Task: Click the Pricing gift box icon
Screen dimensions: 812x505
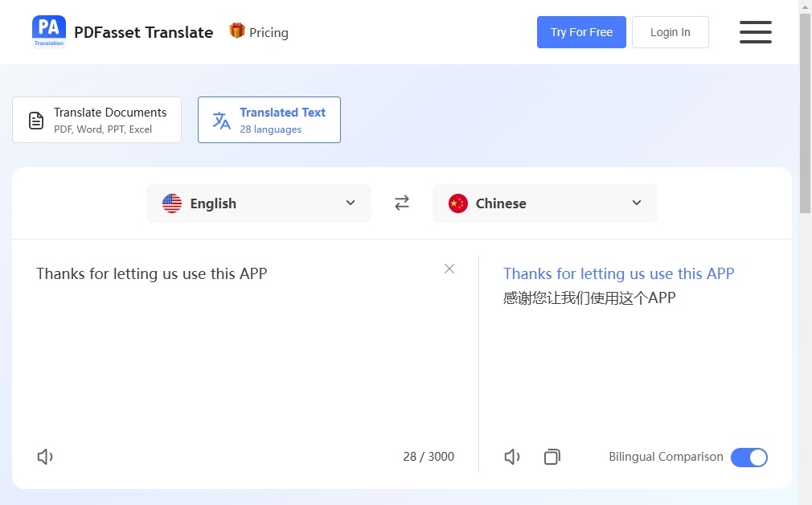Action: 236,31
